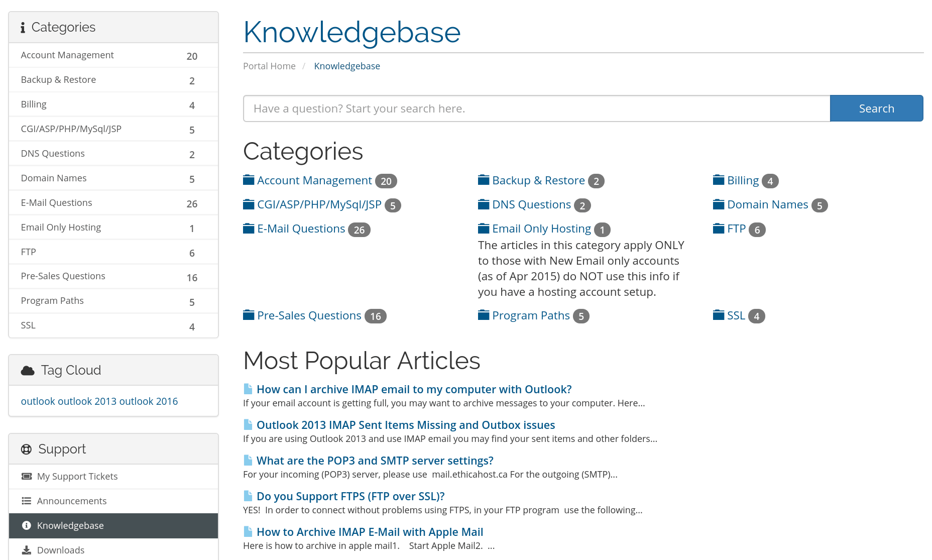Click document icon beside archive IMAP with Outlook article
Image resolution: width=932 pixels, height=560 pixels.
(x=248, y=389)
